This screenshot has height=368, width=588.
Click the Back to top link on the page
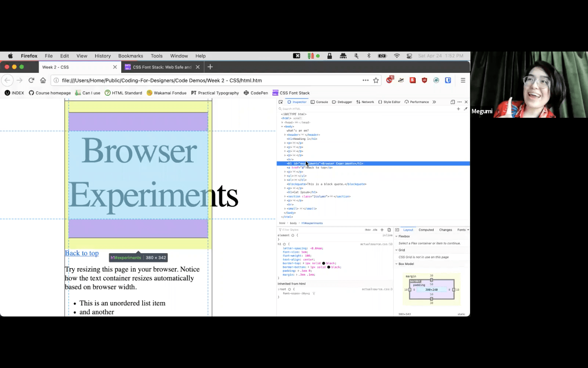[82, 253]
